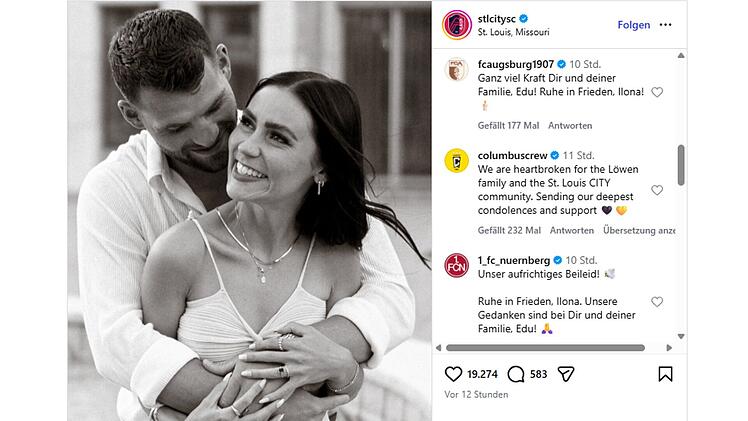The width and height of the screenshot is (748, 421).
Task: Open comments via the speech bubble icon
Action: point(516,374)
